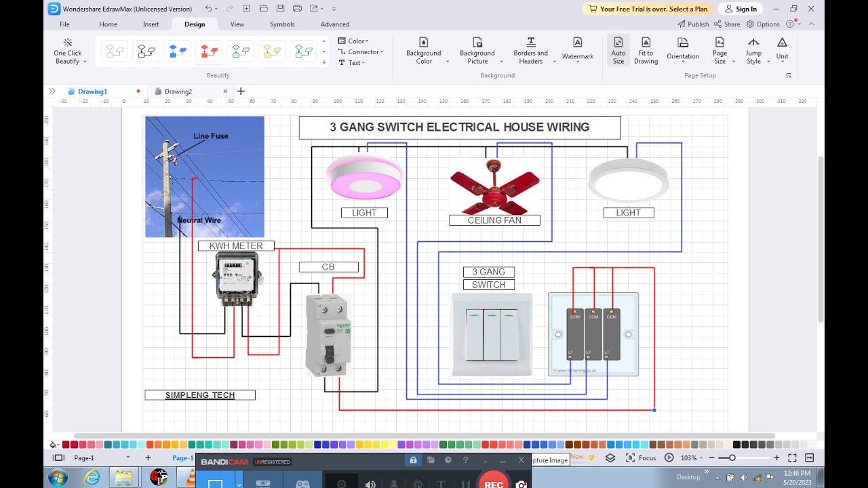Toggle Auto Size page option
Image resolution: width=868 pixels, height=488 pixels.
[x=618, y=52]
